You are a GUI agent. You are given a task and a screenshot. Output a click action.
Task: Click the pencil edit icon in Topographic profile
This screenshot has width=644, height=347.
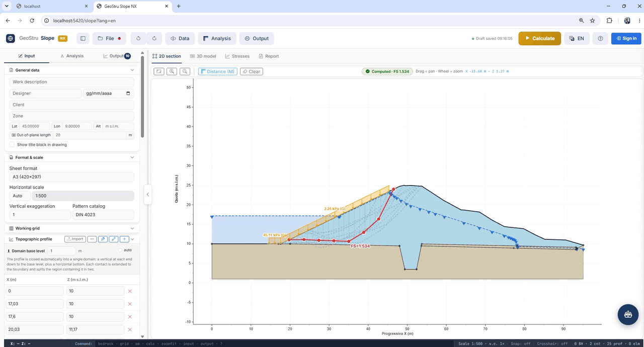pos(114,239)
